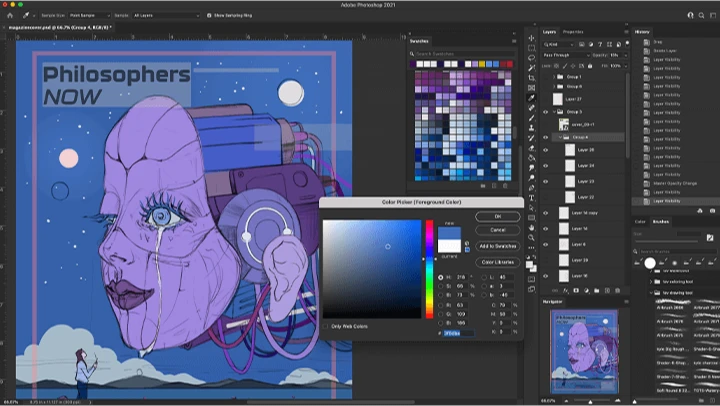This screenshot has height=406, width=720.
Task: Collapse Group 4 in Layers panel
Action: 560,137
